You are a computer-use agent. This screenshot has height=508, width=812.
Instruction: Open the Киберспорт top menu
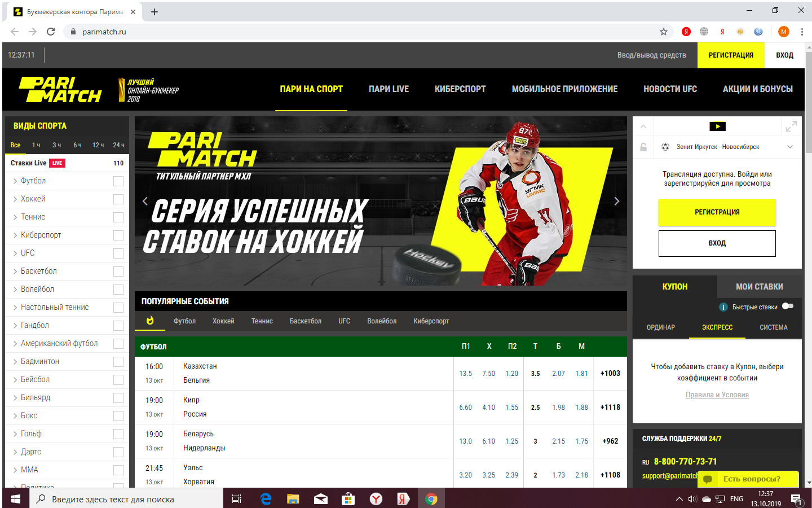pos(460,89)
